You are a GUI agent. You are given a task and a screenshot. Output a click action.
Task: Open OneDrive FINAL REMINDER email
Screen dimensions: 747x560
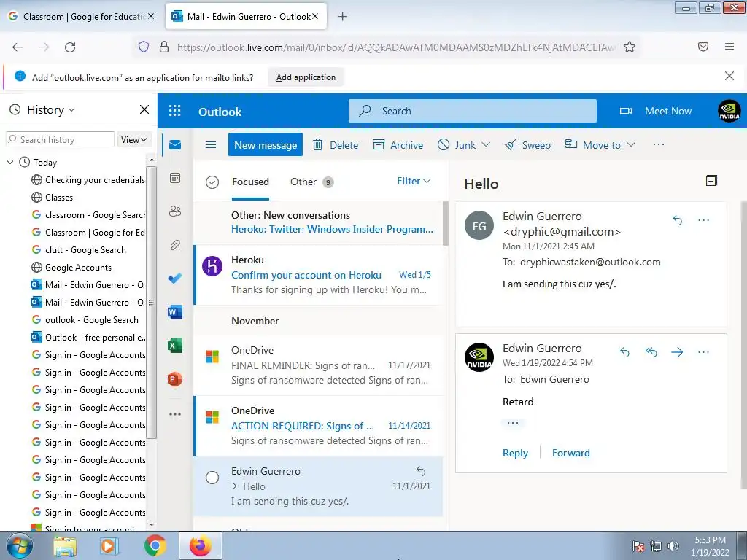tap(318, 365)
